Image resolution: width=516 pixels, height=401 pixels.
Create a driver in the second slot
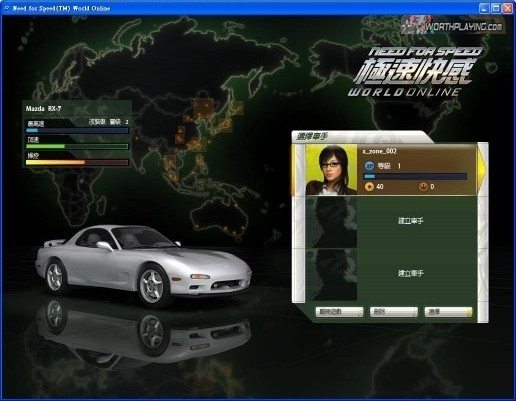411,221
